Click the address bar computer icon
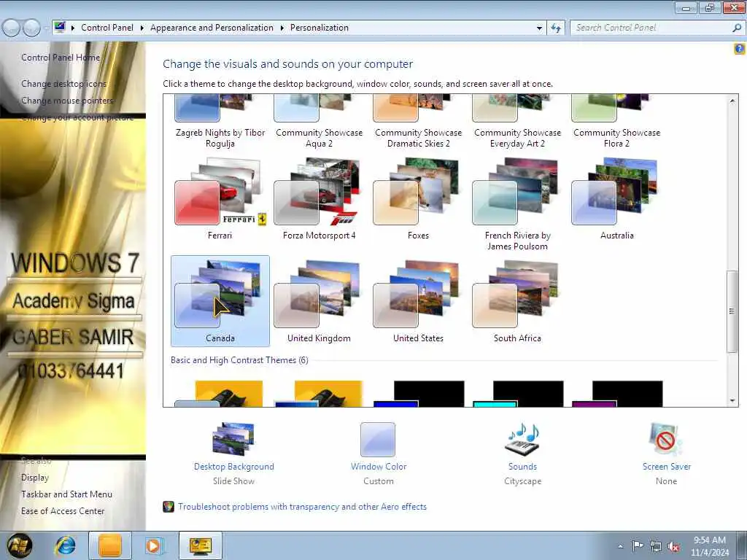This screenshot has height=560, width=747. (x=60, y=27)
